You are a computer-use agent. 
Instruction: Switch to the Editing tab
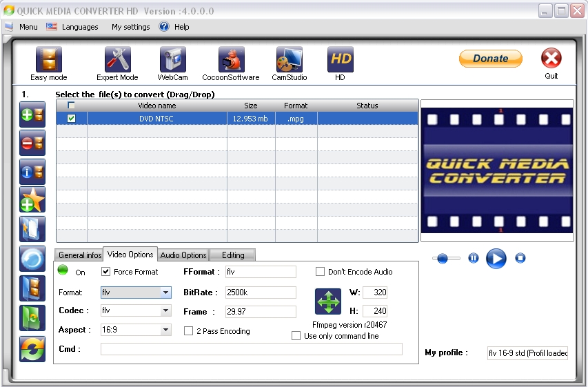click(233, 255)
